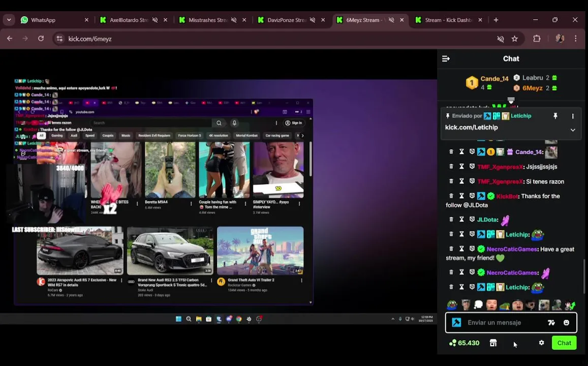Click the address bar URL kick.com/6meyz
Screen dimensions: 588x366
coord(89,39)
